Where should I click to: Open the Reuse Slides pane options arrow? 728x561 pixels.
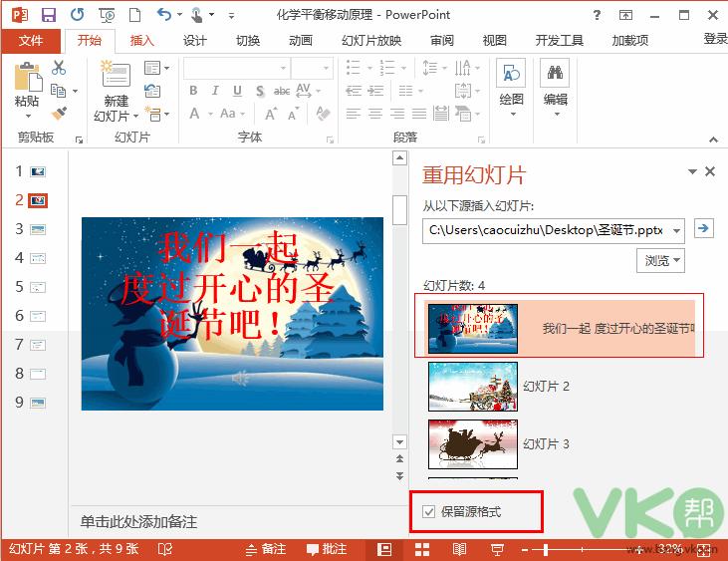click(692, 171)
